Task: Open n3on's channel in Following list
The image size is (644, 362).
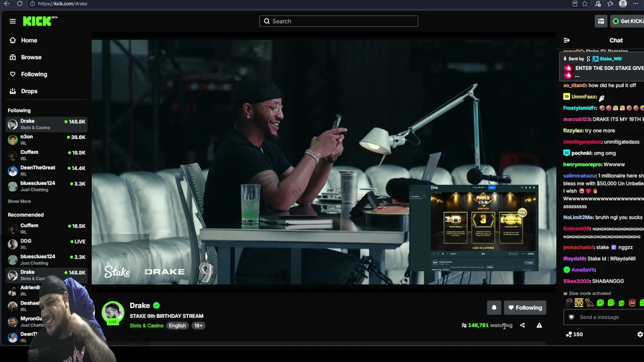Action: click(46, 139)
